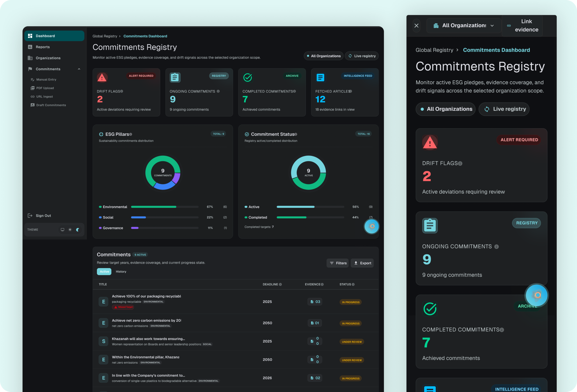Viewport: 577px width, 392px height.
Task: Click the Status column info icon
Action: coord(353,284)
